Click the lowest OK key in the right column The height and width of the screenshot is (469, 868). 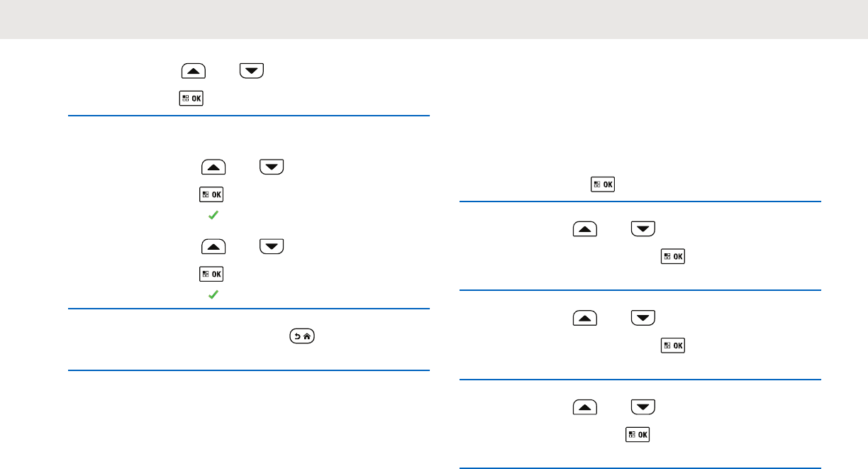pos(638,435)
